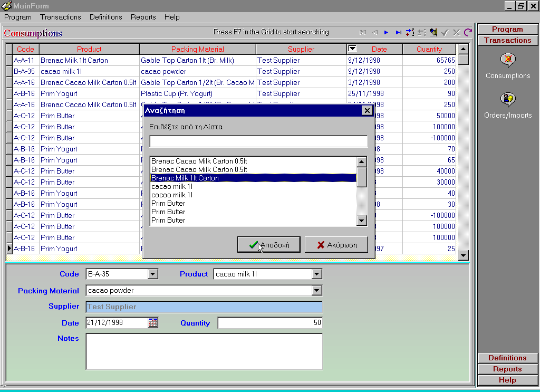Open the Reports menu
Viewport: 540px width, 392px height.
click(x=143, y=17)
